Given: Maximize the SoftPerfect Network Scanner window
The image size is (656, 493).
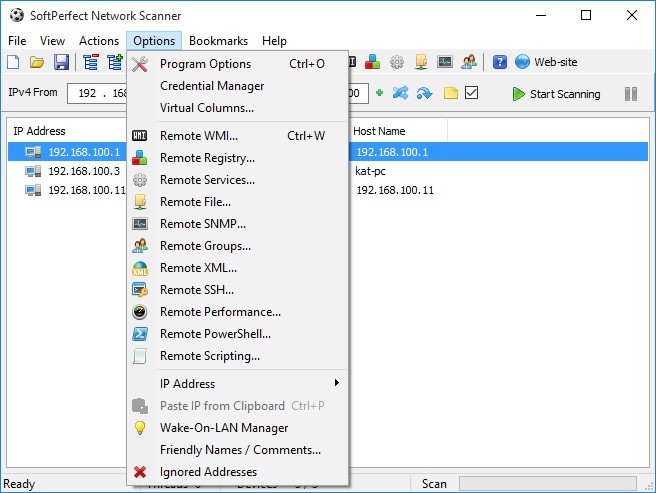Looking at the screenshot, I should [x=586, y=15].
